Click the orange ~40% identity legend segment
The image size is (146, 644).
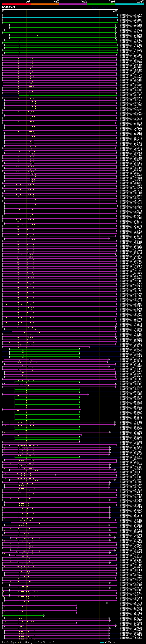tap(45, 4)
